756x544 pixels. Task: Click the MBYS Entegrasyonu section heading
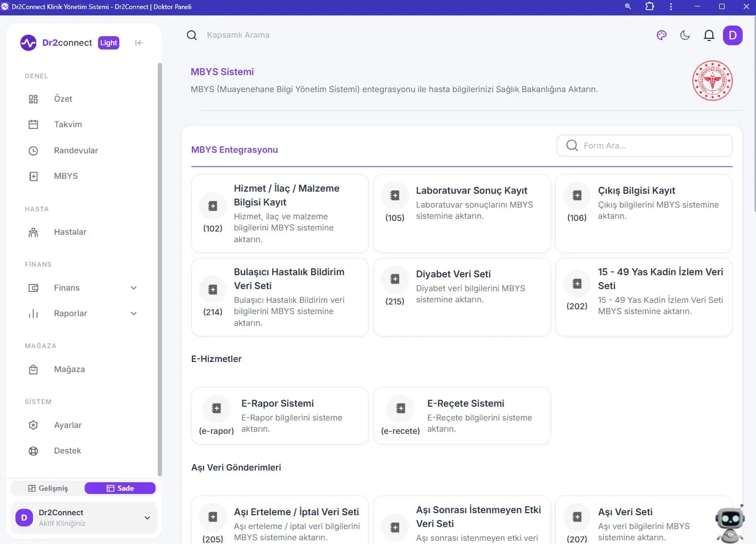234,150
